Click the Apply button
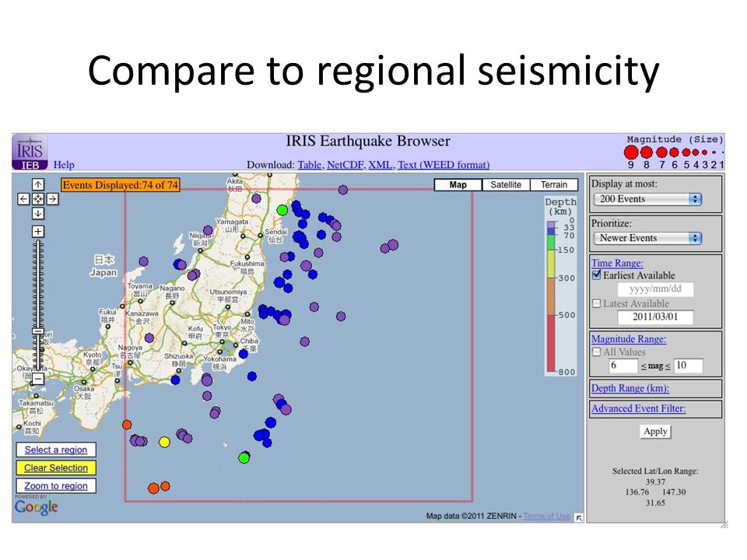Screen dimensions: 747x560 (655, 432)
